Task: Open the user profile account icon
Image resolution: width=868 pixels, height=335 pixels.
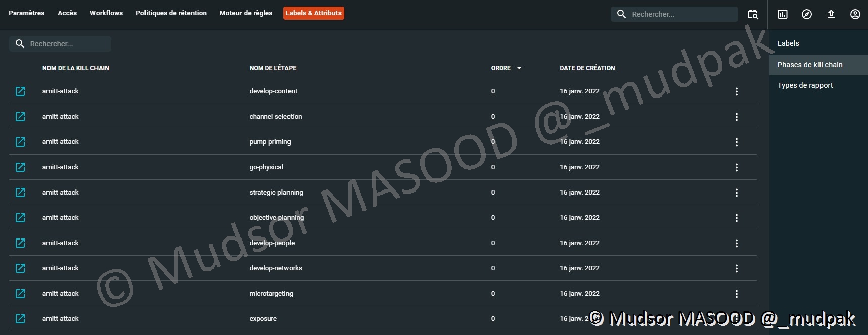Action: coord(855,14)
